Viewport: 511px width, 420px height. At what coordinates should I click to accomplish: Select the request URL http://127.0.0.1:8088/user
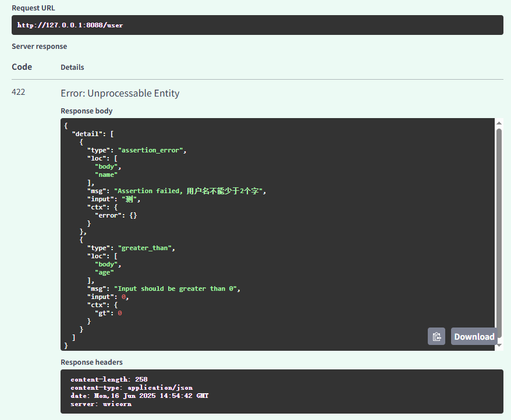[x=70, y=25]
